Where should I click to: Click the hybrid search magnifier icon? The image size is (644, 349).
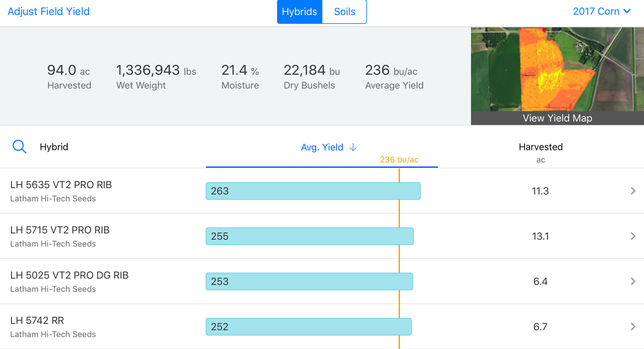click(19, 147)
